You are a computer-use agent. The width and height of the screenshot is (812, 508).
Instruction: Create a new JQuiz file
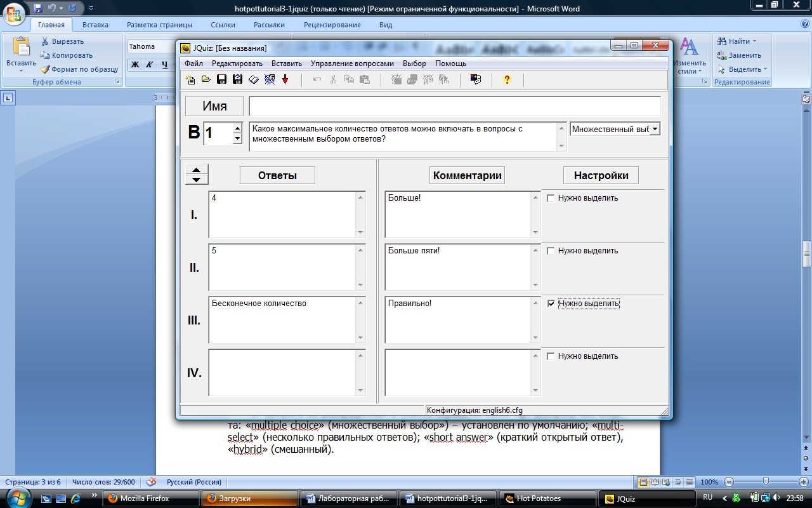coord(190,79)
